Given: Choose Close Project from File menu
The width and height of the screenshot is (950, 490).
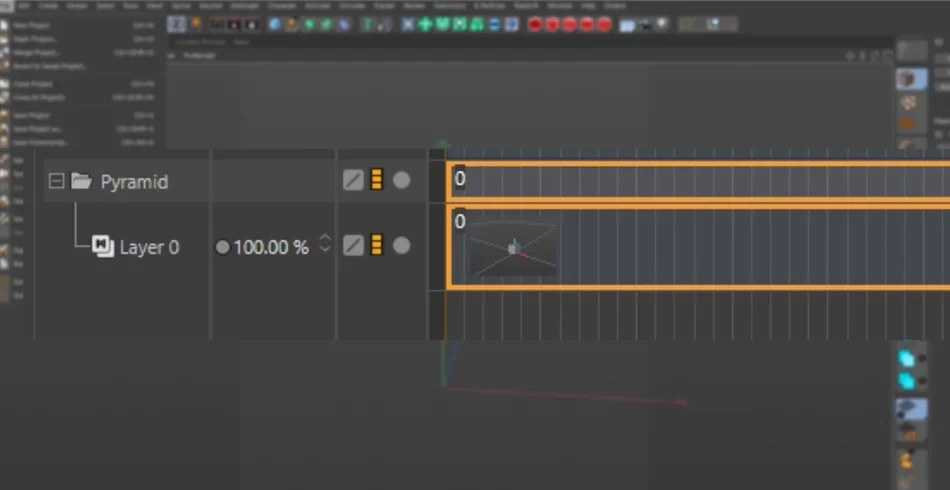Looking at the screenshot, I should (33, 84).
